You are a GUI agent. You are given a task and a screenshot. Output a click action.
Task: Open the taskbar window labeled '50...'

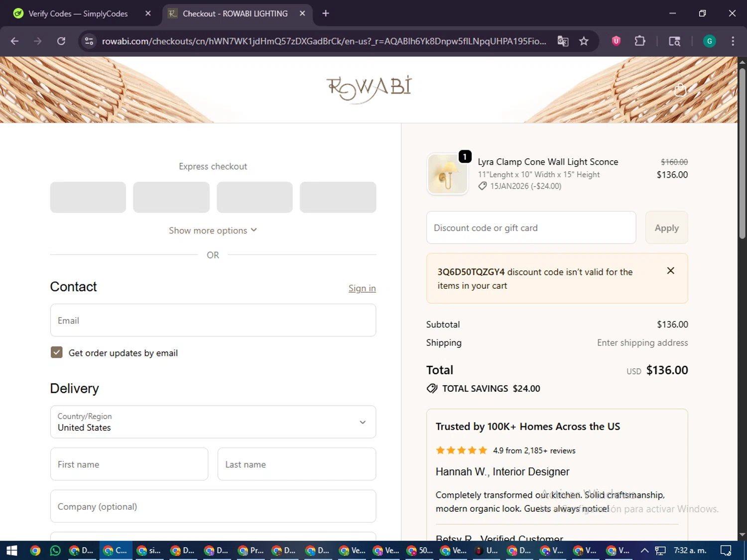[x=419, y=551]
